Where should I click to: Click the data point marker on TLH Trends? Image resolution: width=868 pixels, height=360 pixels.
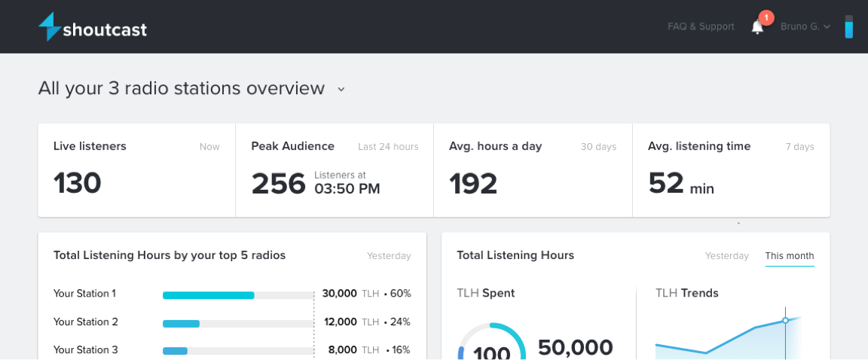(785, 320)
